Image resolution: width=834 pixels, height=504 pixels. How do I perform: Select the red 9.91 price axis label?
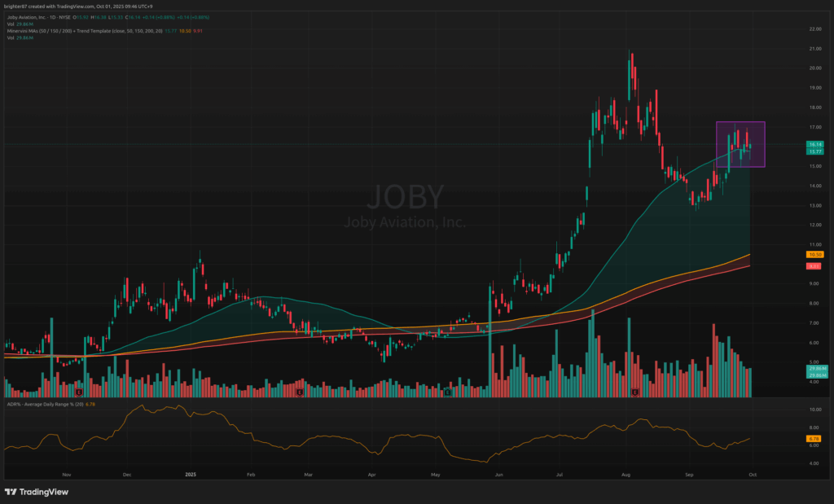click(814, 265)
